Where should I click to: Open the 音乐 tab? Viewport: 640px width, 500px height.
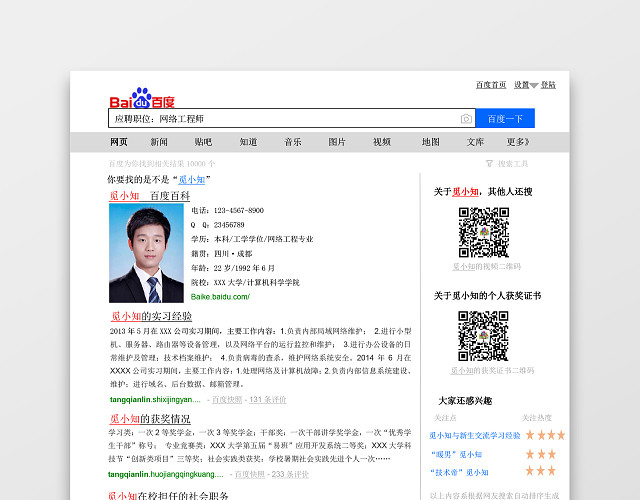click(x=293, y=142)
